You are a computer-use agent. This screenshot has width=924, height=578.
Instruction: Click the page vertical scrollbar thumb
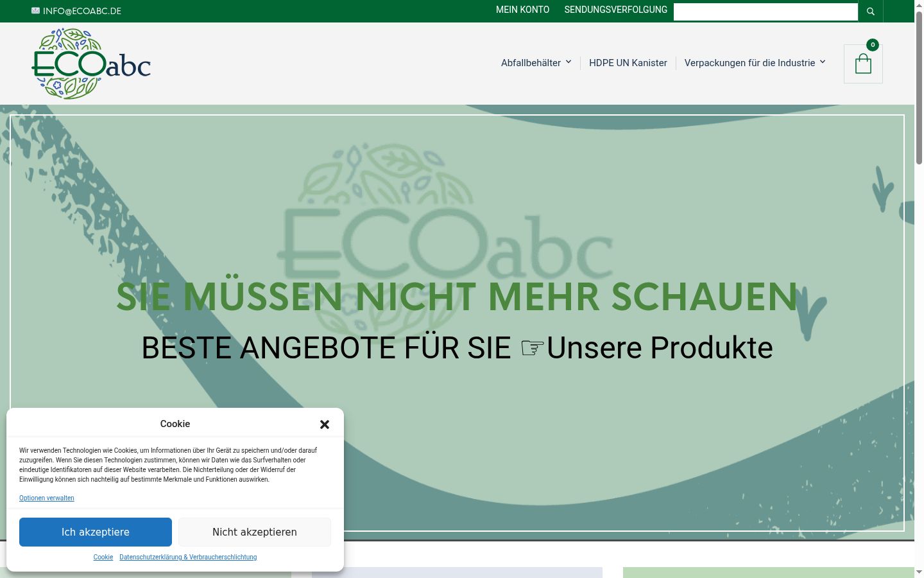tap(919, 87)
